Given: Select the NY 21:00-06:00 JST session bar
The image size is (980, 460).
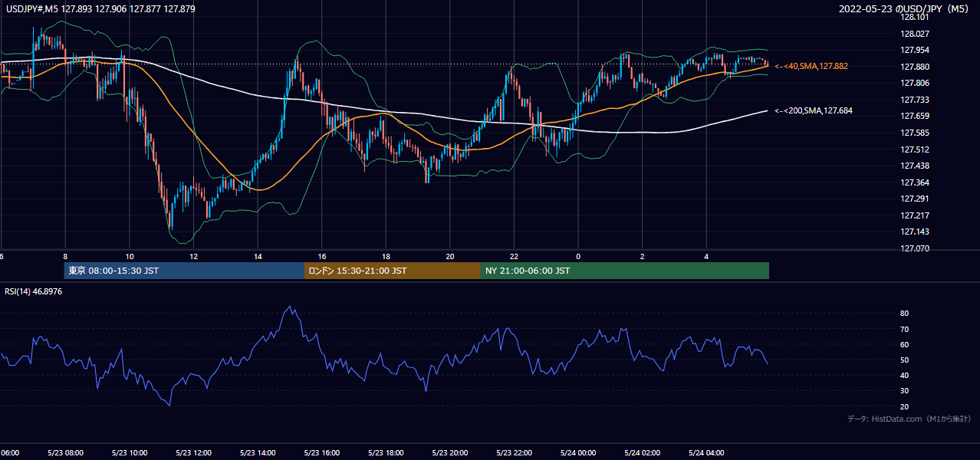Looking at the screenshot, I should click(x=625, y=271).
